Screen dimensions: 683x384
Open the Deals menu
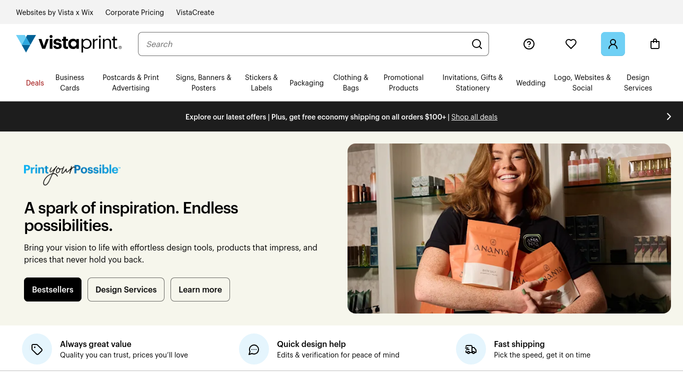tap(35, 83)
